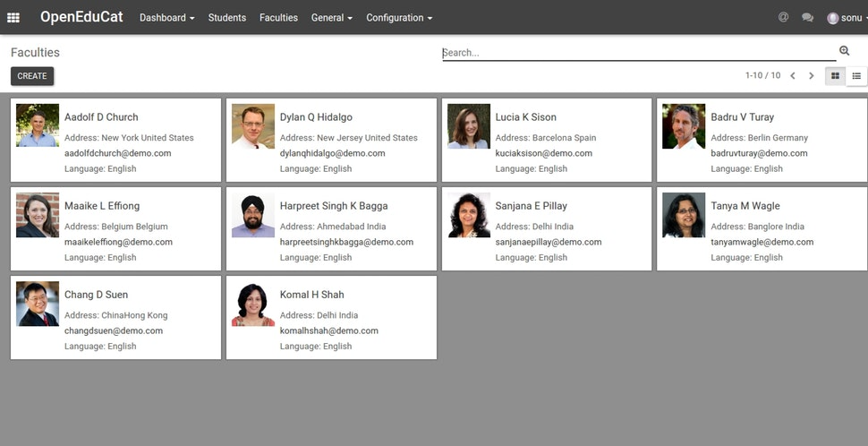Click Address: ChinaHong Kong
This screenshot has width=868, height=446.
tap(115, 315)
